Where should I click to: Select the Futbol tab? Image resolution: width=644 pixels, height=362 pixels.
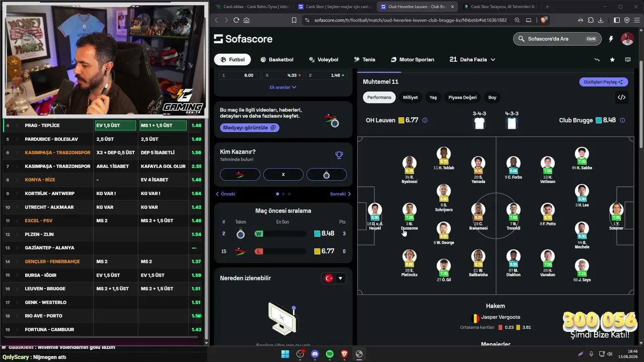(x=232, y=59)
